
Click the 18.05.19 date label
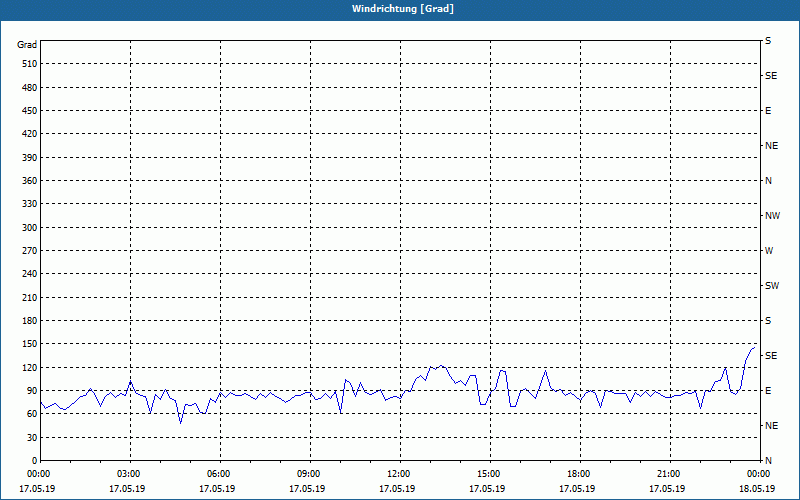tap(756, 489)
